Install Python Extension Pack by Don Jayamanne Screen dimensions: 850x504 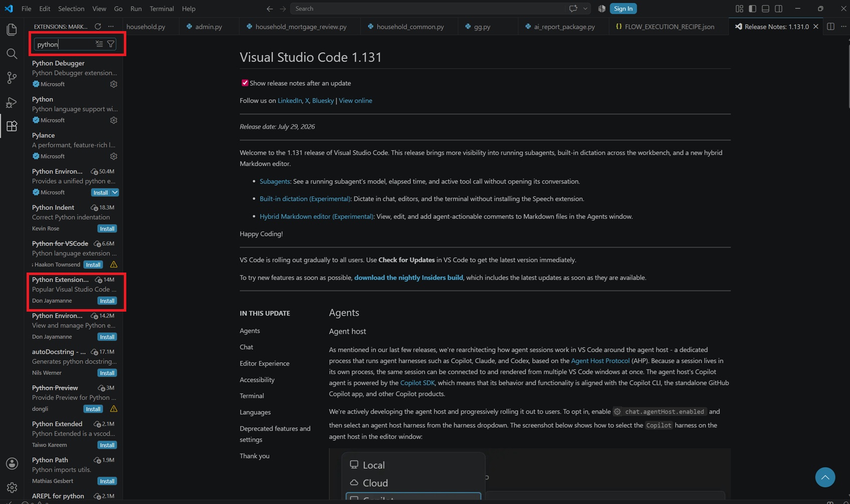pos(107,301)
